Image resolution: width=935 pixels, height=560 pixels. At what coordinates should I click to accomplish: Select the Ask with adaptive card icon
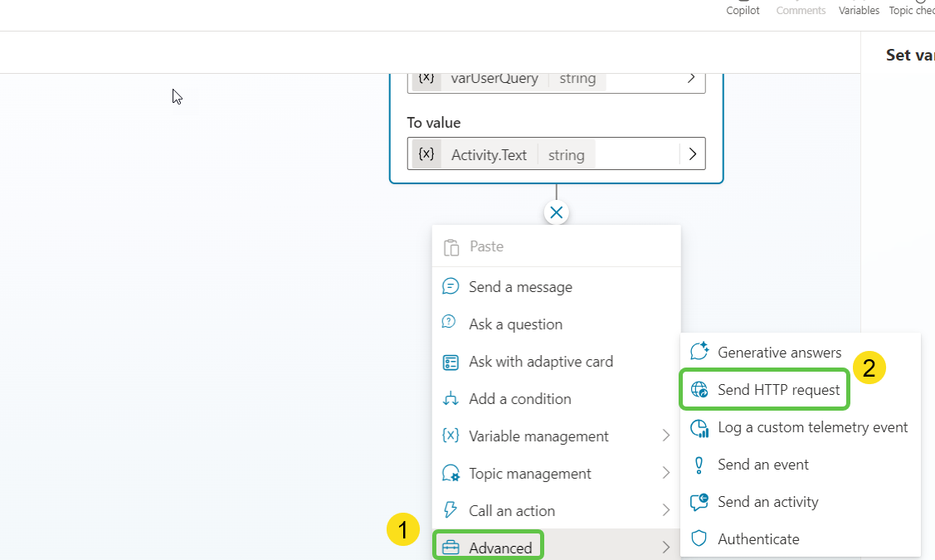pyautogui.click(x=450, y=361)
